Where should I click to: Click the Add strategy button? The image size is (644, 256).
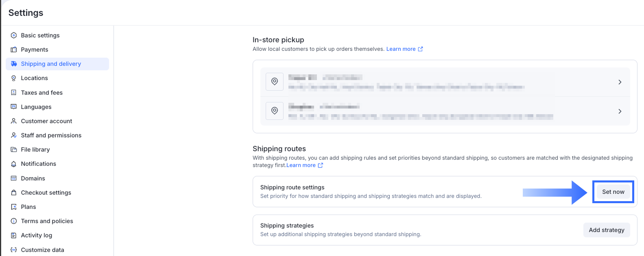point(606,230)
